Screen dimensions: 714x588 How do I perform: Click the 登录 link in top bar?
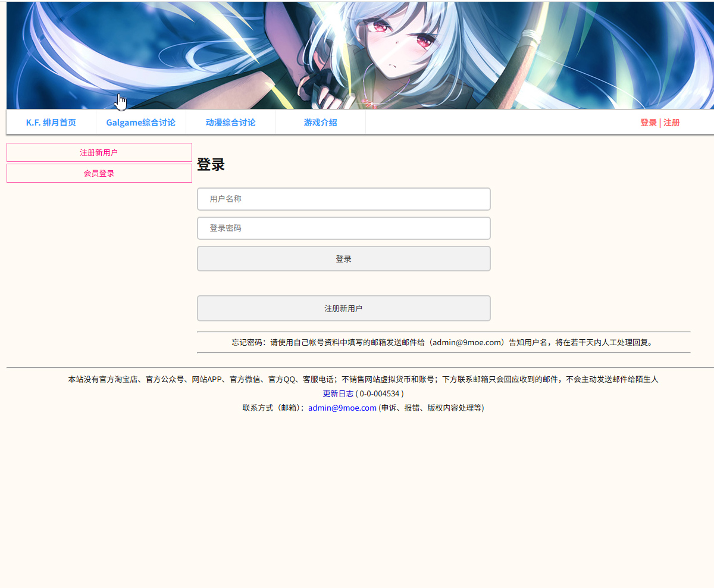point(648,123)
